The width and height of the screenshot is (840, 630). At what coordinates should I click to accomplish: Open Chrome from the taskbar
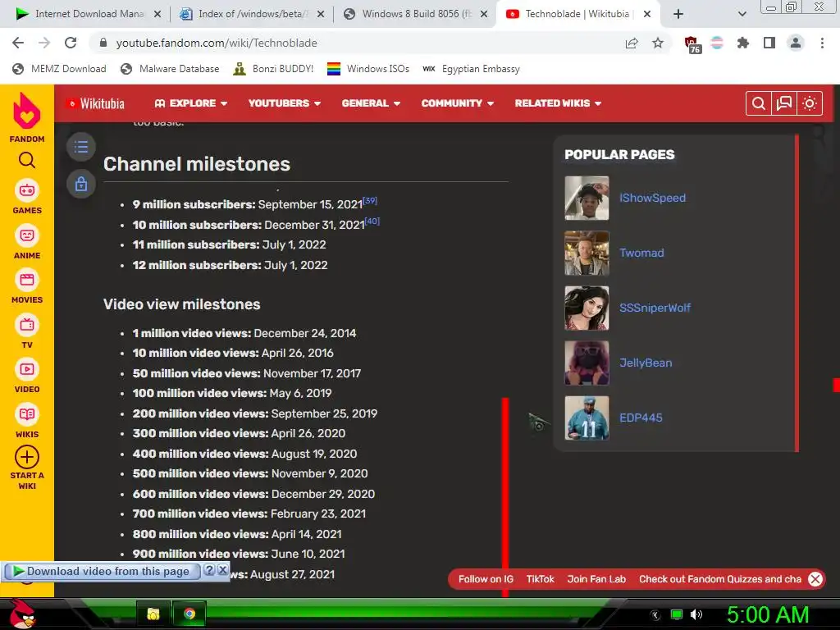click(x=189, y=614)
